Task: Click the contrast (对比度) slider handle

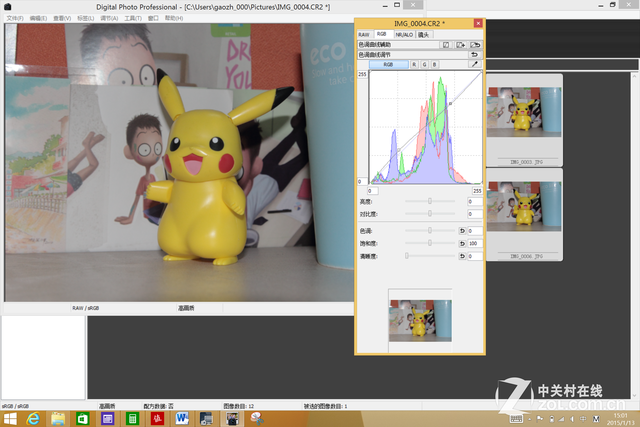Action: (x=430, y=214)
